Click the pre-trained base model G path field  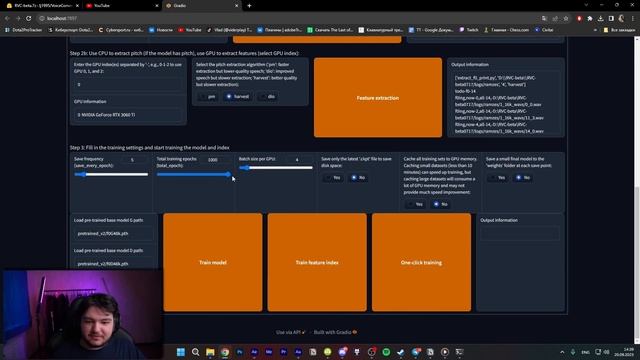[114, 233]
